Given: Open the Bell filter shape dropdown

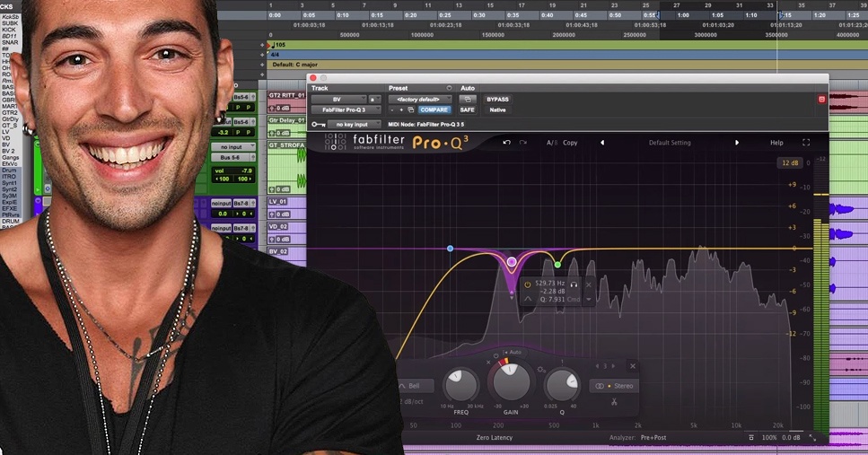Looking at the screenshot, I should click(415, 386).
